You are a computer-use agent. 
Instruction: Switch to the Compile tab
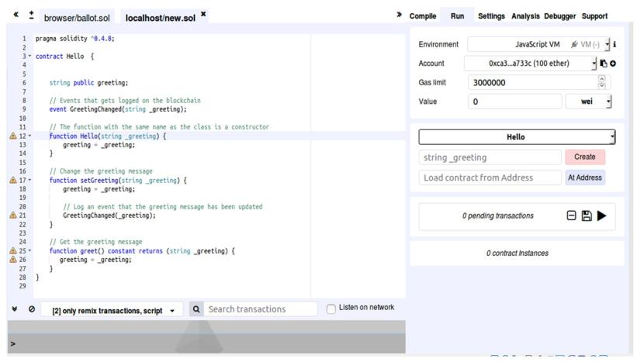pos(422,16)
